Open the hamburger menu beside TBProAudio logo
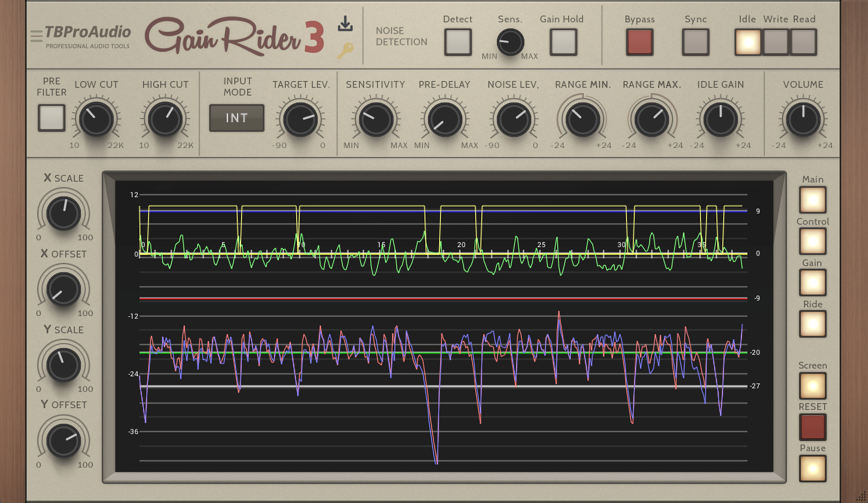 (37, 36)
